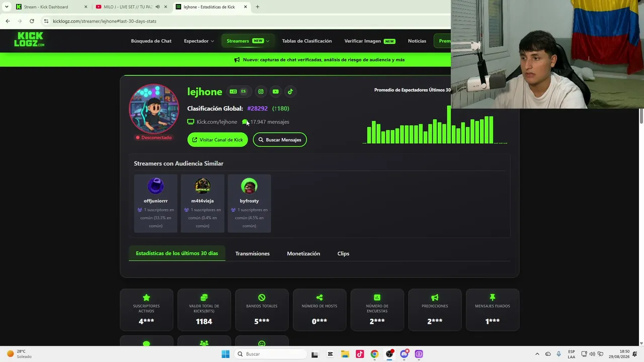Screen dimensions: 644x362
Task: Click lejhone's profile avatar image
Action: click(154, 109)
